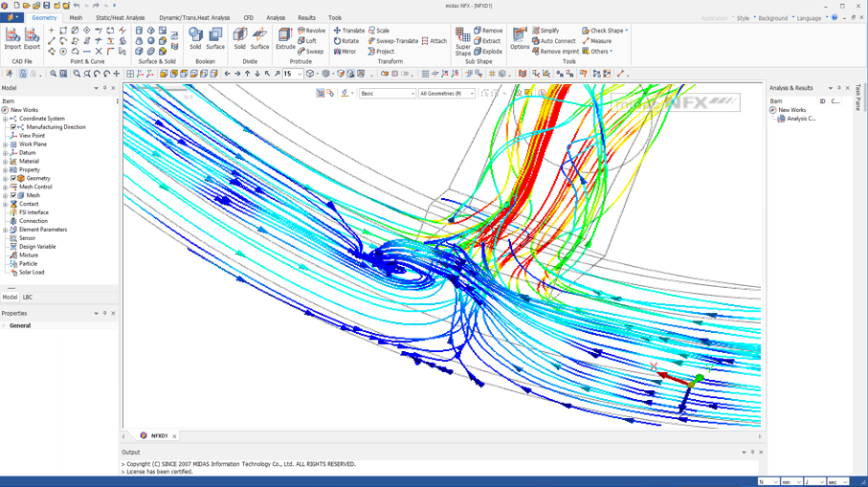
Task: Select the Boolean Solid tool
Action: click(195, 38)
